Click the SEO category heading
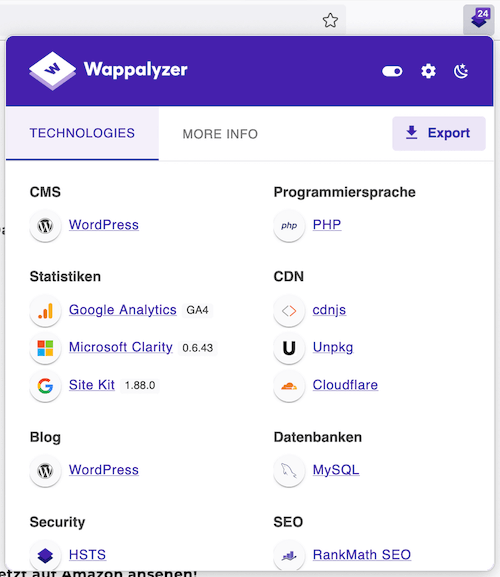Image resolution: width=500 pixels, height=577 pixels. click(x=288, y=522)
